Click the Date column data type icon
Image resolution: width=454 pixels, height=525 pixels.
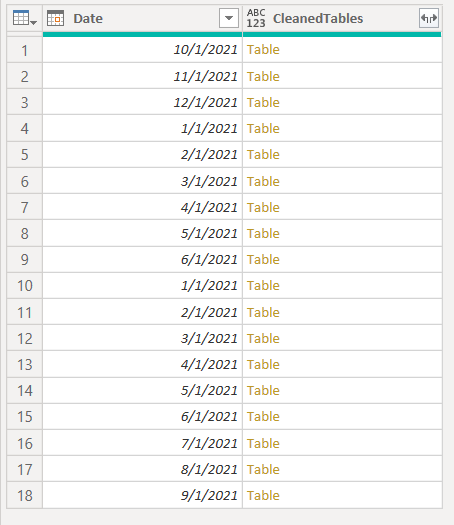click(56, 18)
